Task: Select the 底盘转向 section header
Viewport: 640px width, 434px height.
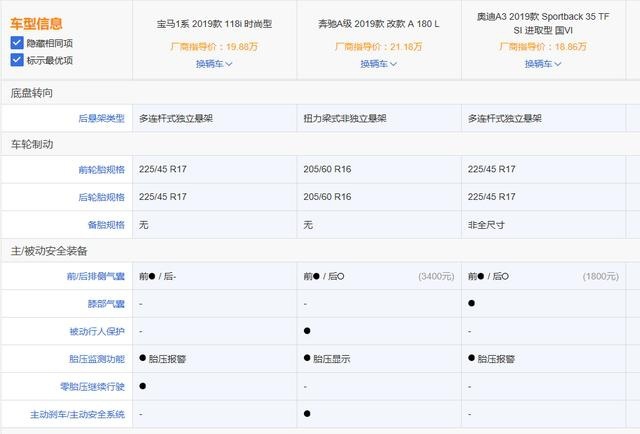Action: click(31, 93)
